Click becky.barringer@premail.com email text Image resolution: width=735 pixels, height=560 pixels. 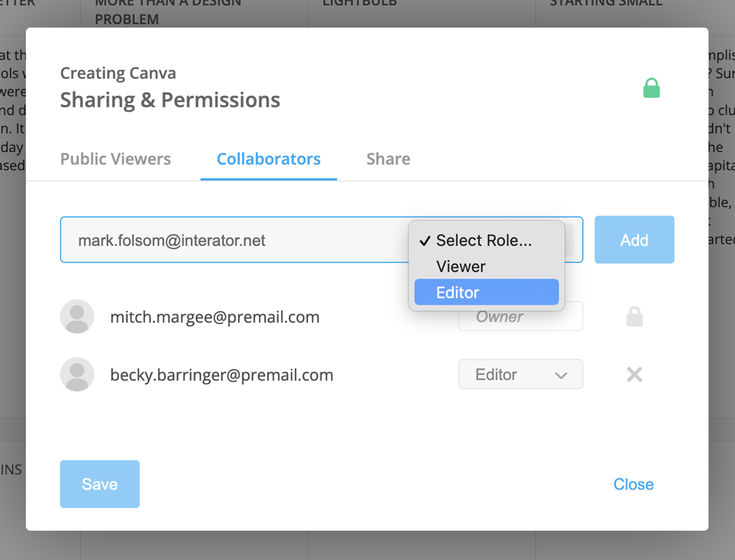click(222, 375)
